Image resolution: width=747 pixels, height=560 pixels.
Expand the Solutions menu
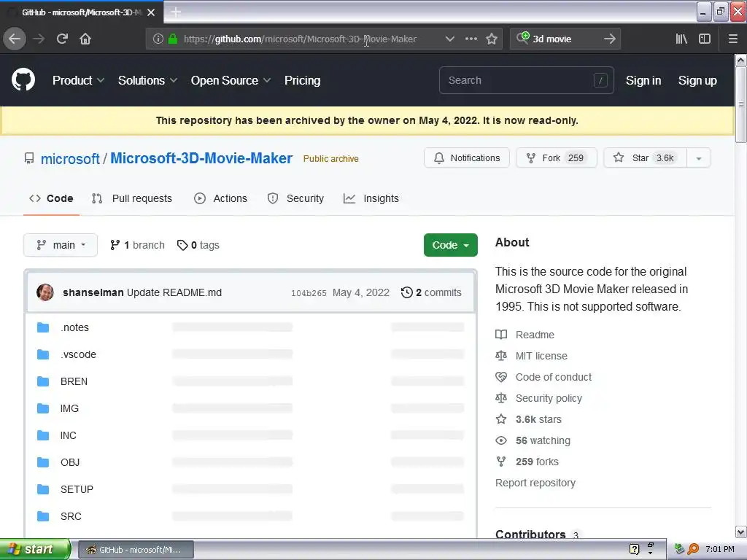[x=147, y=80]
